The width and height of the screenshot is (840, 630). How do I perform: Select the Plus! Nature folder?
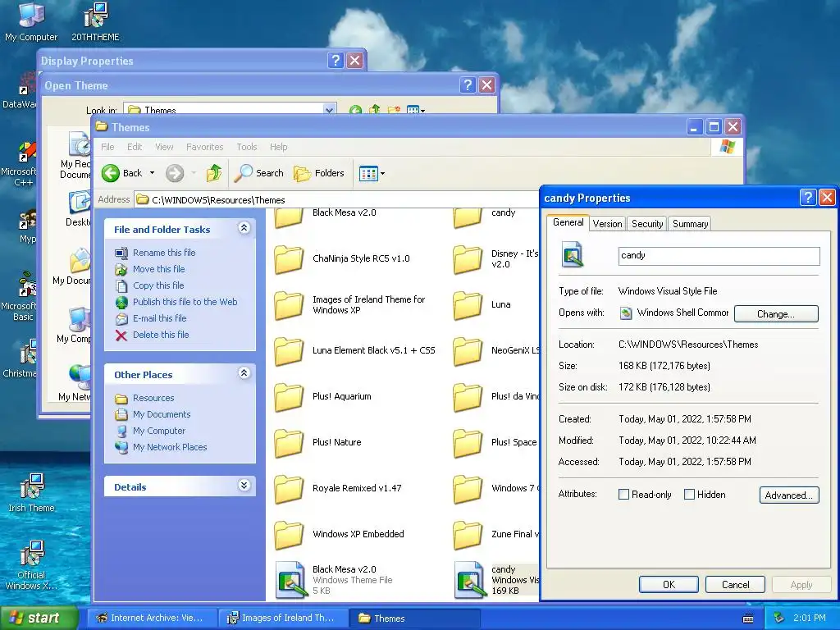317,442
